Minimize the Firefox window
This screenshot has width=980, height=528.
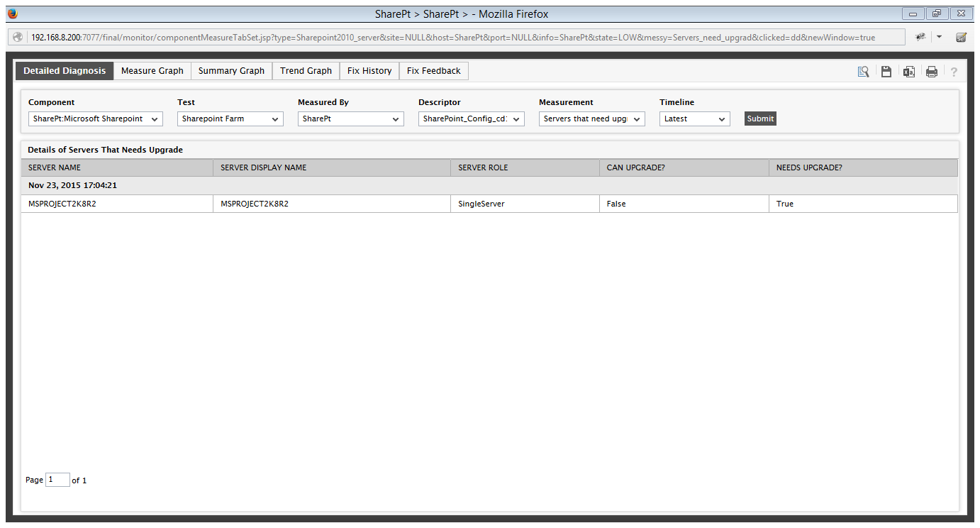click(913, 13)
